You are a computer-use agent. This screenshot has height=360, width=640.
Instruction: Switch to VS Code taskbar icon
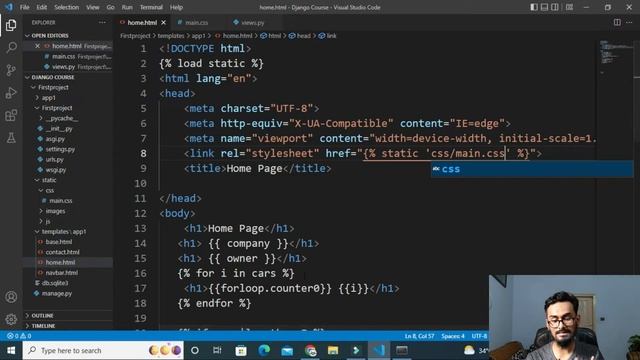(379, 350)
